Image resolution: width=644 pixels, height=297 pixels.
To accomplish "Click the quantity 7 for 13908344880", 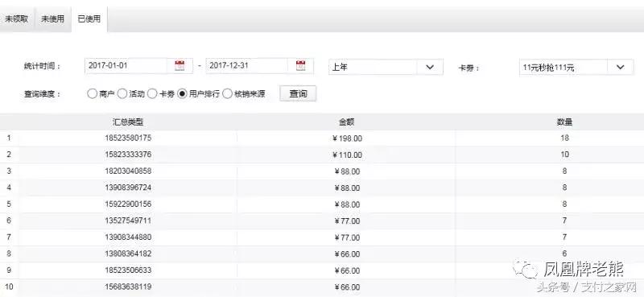I will [564, 237].
